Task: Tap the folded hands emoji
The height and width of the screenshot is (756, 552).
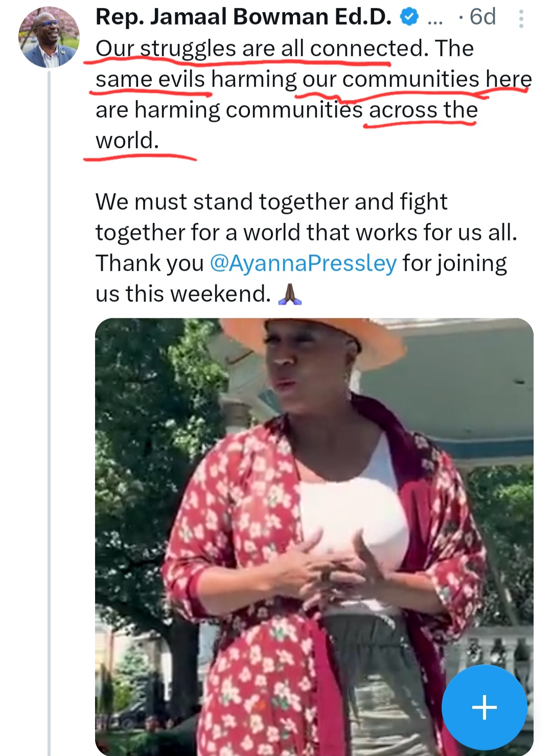Action: [289, 295]
